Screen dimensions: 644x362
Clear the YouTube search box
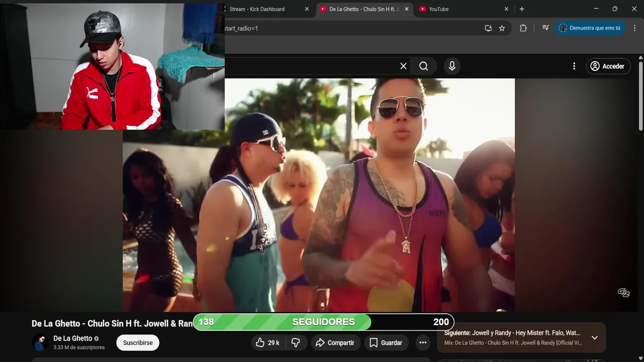403,66
